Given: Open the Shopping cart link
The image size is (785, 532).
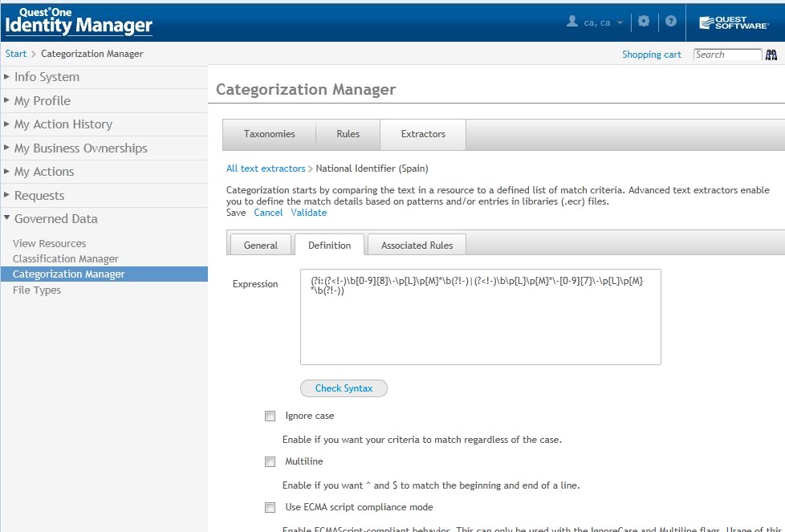Looking at the screenshot, I should [651, 55].
